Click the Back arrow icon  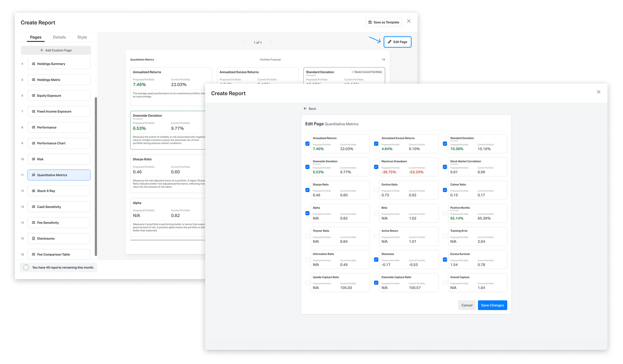coord(305,109)
